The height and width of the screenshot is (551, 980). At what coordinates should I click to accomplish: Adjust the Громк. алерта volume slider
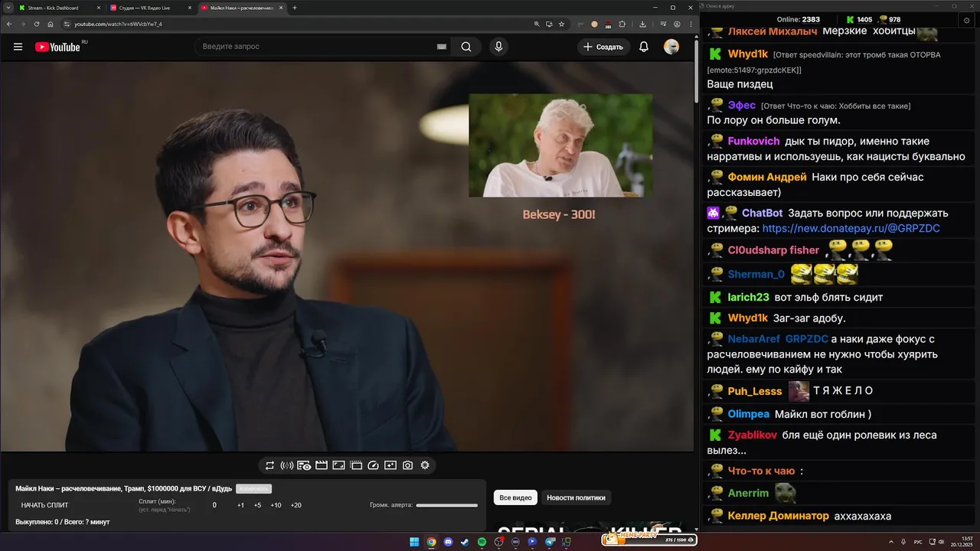(446, 505)
